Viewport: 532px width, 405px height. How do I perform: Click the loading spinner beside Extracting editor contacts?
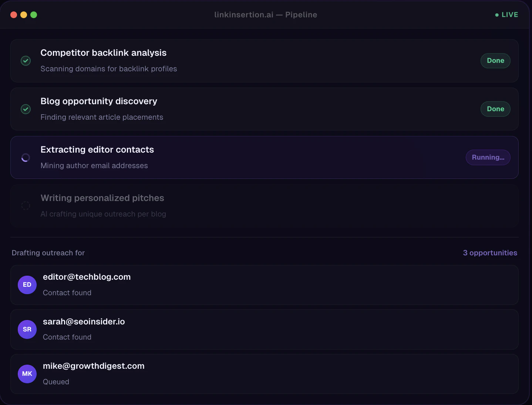pos(26,158)
